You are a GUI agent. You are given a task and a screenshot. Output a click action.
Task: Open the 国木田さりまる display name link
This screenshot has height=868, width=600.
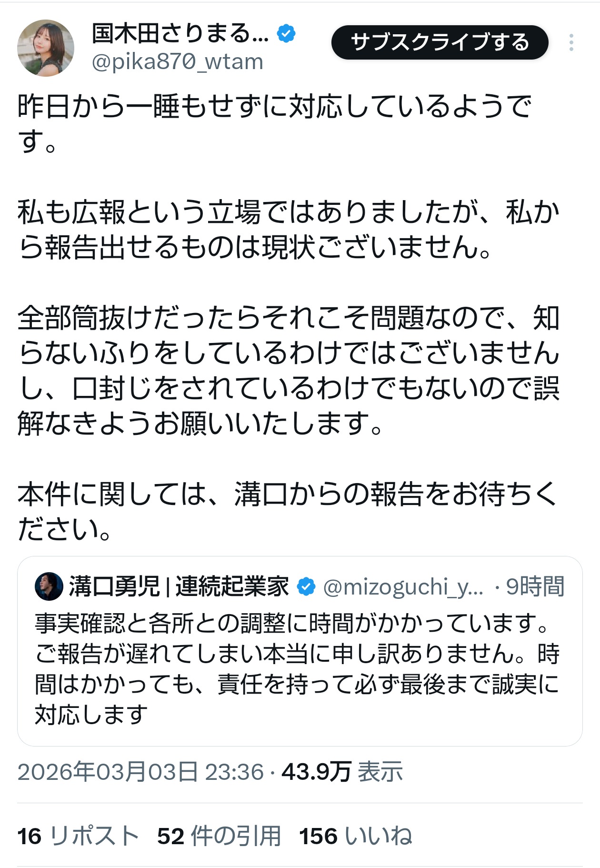tap(180, 33)
